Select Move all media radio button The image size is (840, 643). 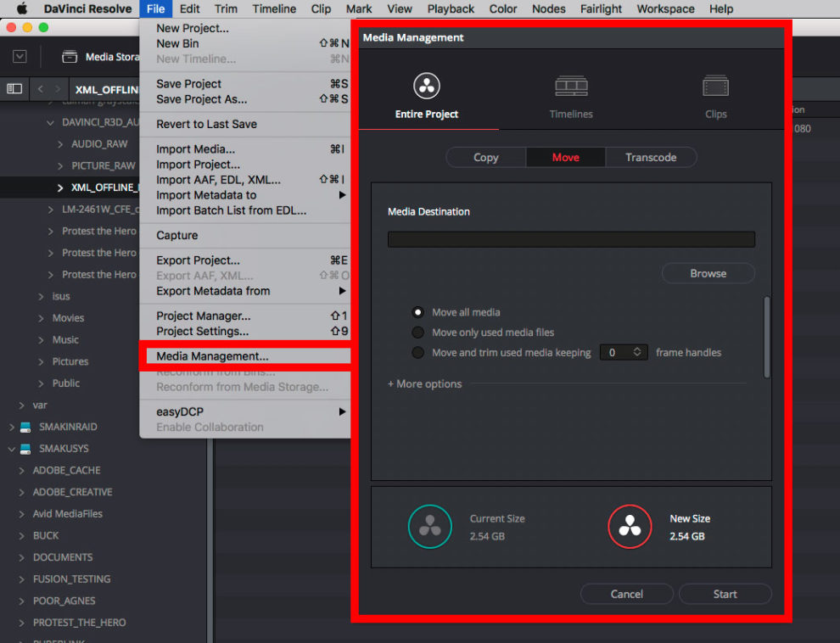[x=417, y=312]
